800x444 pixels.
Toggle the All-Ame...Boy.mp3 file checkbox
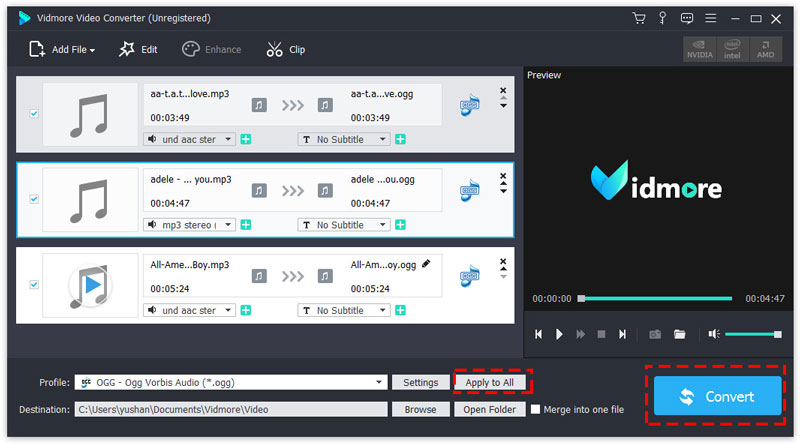point(34,285)
